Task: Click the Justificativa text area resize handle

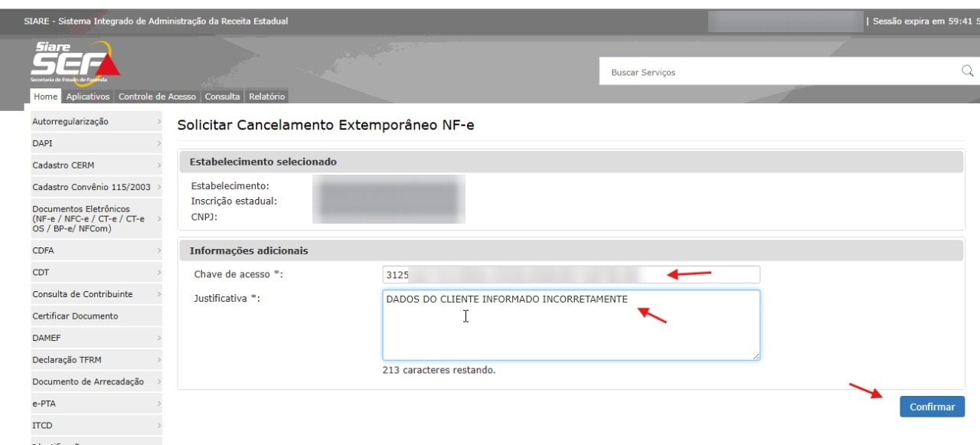Action: click(756, 355)
